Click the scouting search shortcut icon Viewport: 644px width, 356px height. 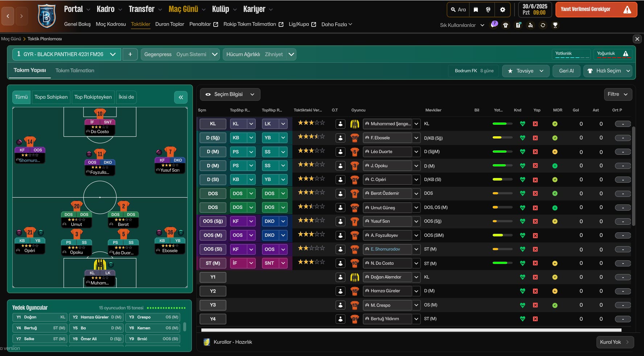530,25
